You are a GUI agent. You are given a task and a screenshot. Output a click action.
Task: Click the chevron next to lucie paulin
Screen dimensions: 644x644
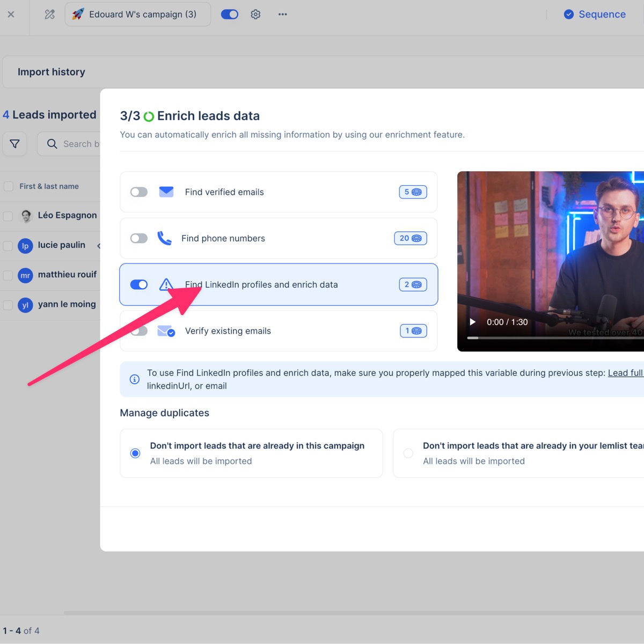[x=99, y=246]
